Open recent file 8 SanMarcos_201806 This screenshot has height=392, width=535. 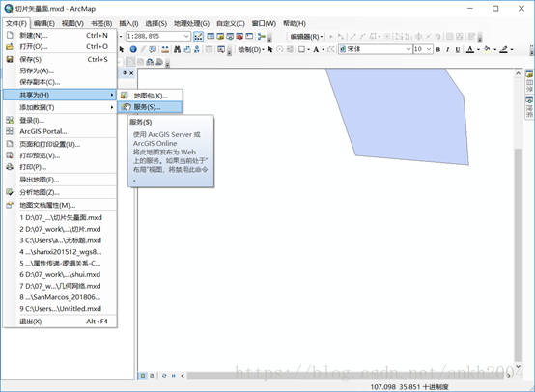59,297
